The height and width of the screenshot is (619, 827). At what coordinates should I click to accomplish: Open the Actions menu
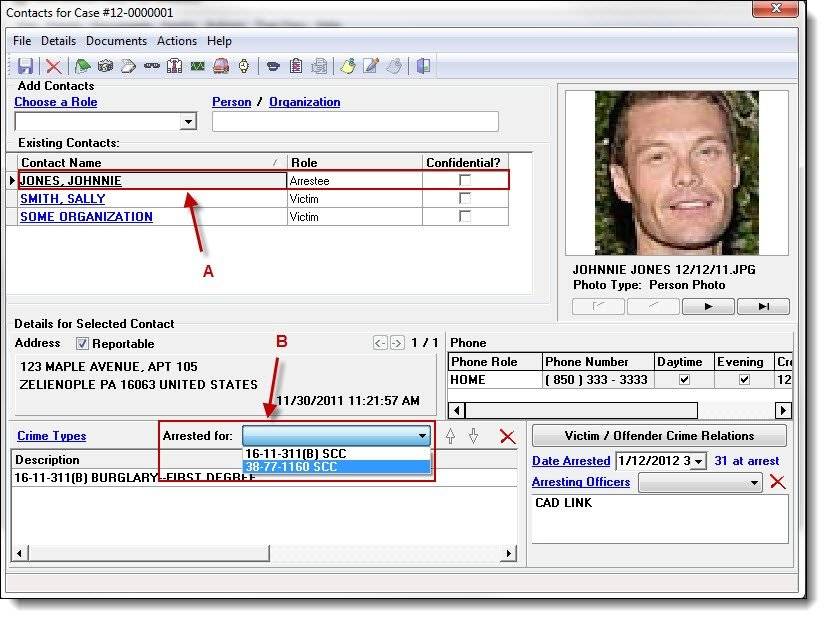[177, 41]
